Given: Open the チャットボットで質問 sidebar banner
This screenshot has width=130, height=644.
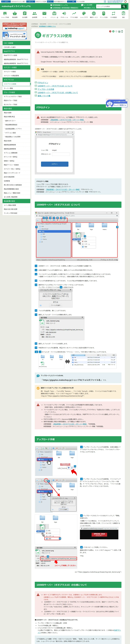Looking at the screenshot, I should (15, 36).
